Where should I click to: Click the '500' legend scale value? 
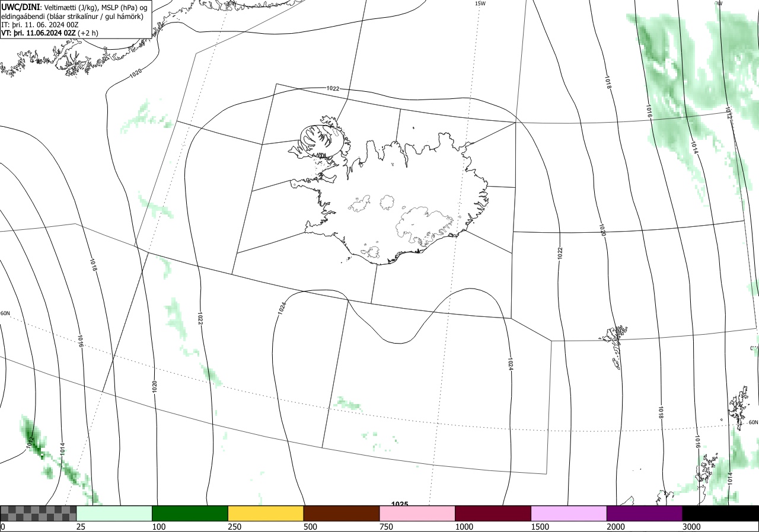311,527
